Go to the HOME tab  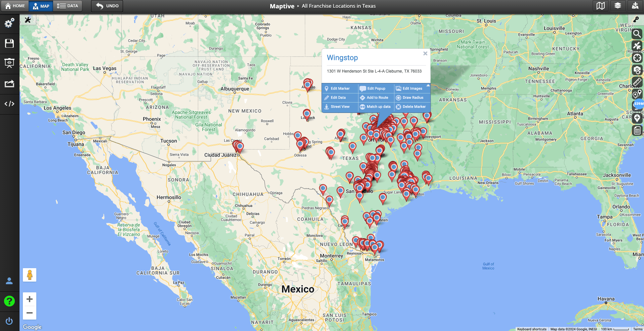pos(15,6)
